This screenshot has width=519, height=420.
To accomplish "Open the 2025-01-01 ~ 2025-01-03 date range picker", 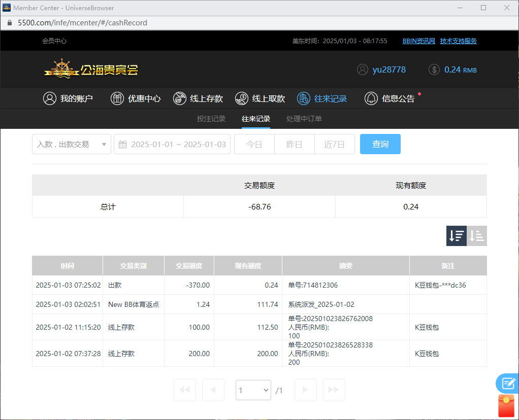I will coord(178,145).
